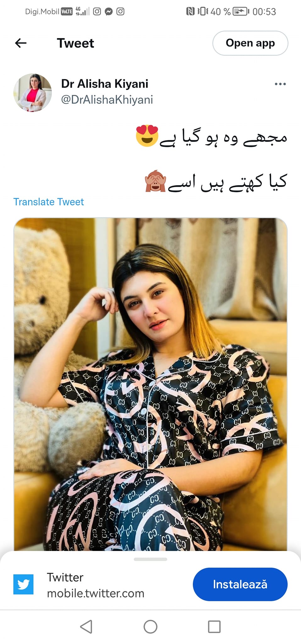301x644 pixels.
Task: Tap the Messenger notification icon in status bar
Action: point(109,12)
